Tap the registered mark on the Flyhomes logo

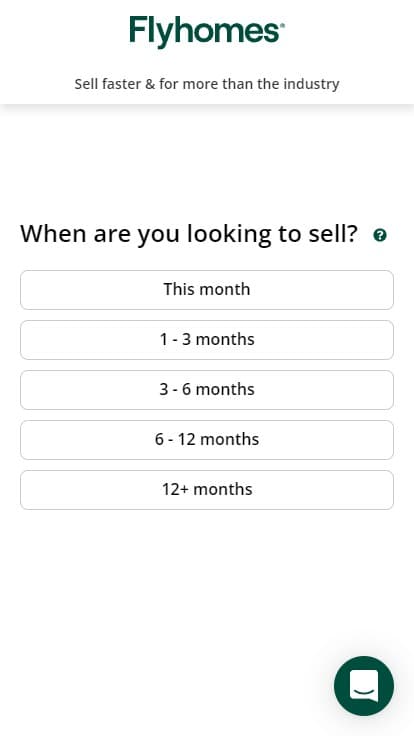[282, 25]
